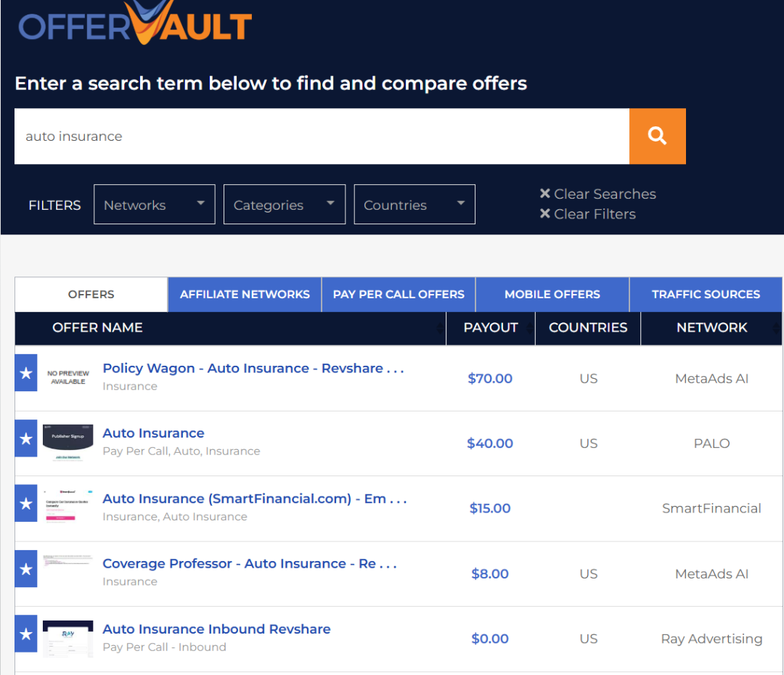Viewport: 784px width, 675px height.
Task: Select the Traffic Sources tab
Action: [x=706, y=295]
